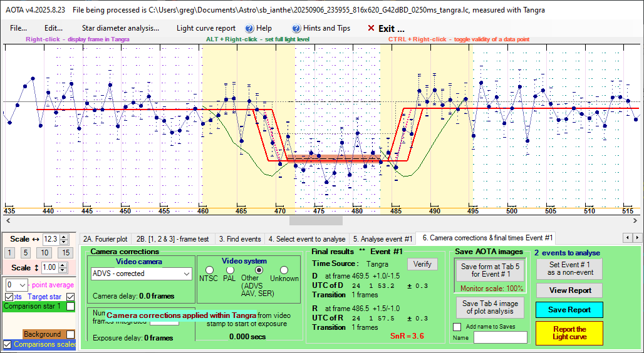The image size is (644, 353).
Task: Click the red X Exit icon
Action: coord(371,28)
